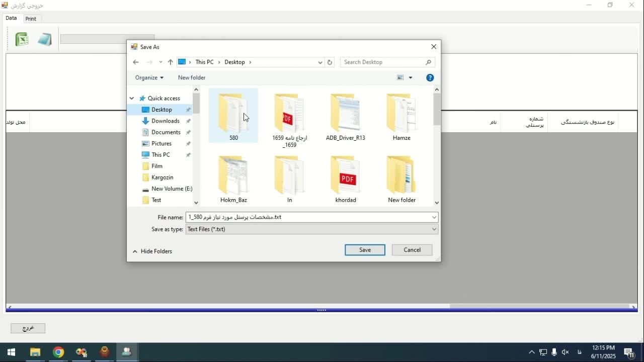Open File Explorer from the taskbar

click(x=35, y=352)
